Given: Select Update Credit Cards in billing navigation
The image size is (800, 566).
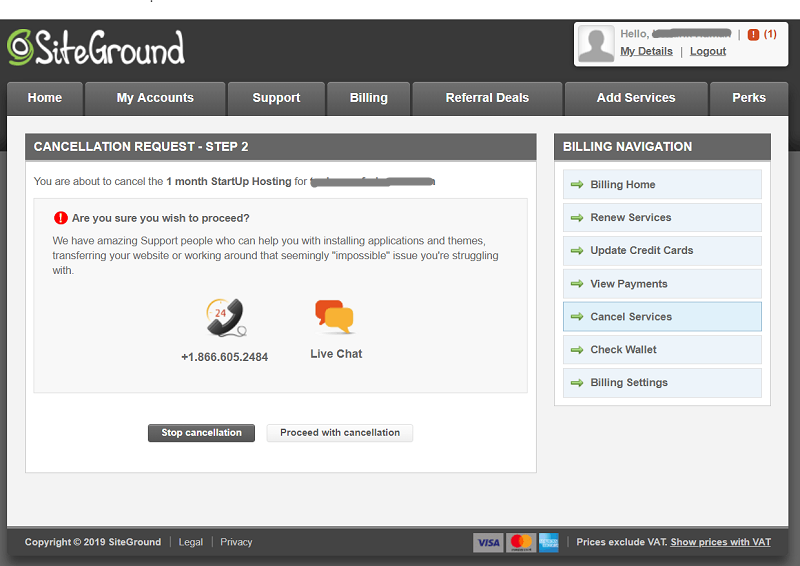Looking at the screenshot, I should tap(641, 250).
